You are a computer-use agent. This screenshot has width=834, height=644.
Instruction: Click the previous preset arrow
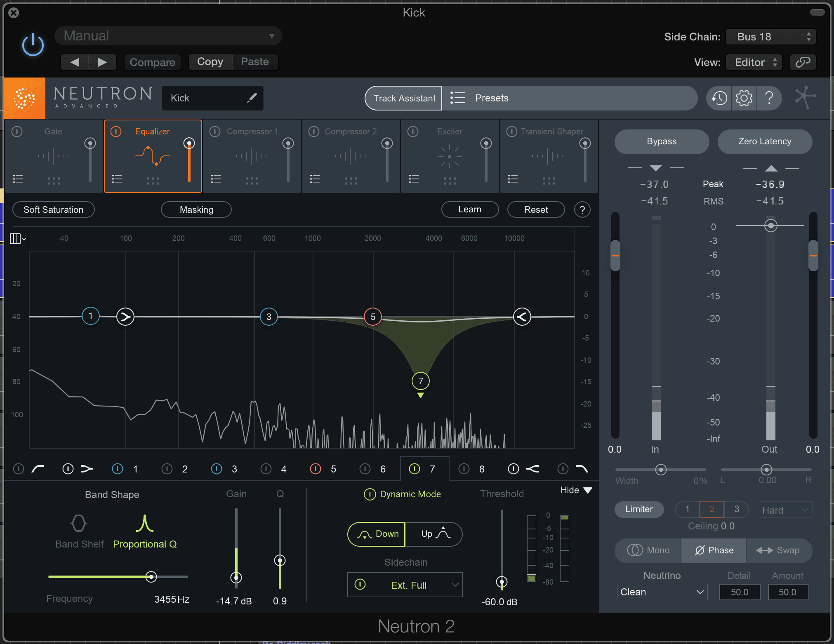point(75,62)
